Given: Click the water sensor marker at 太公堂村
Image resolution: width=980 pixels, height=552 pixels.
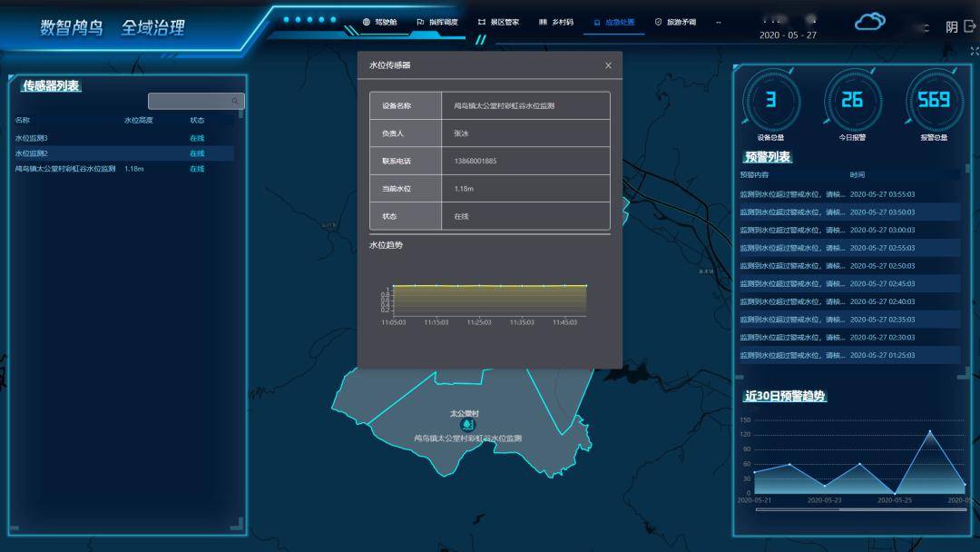Looking at the screenshot, I should click(467, 425).
